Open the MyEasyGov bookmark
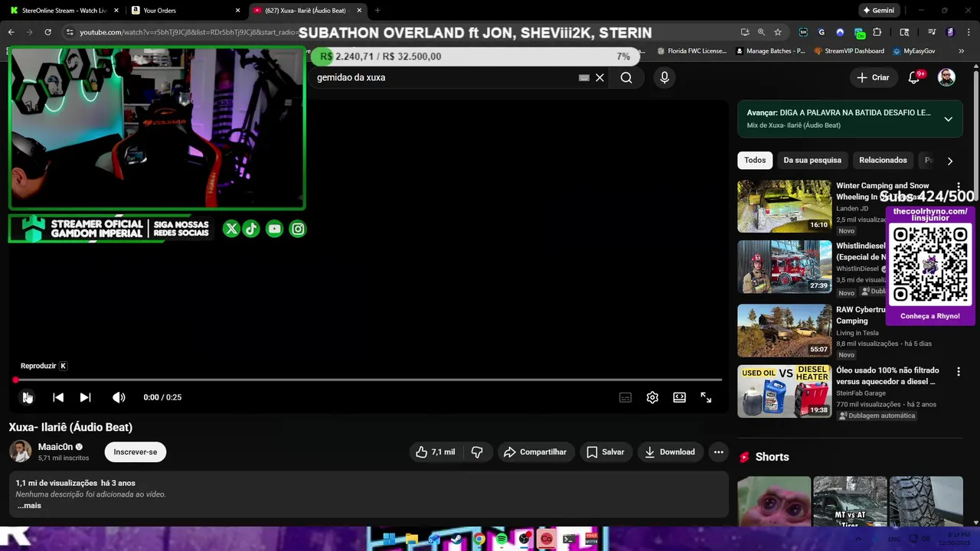This screenshot has width=980, height=551. point(914,51)
